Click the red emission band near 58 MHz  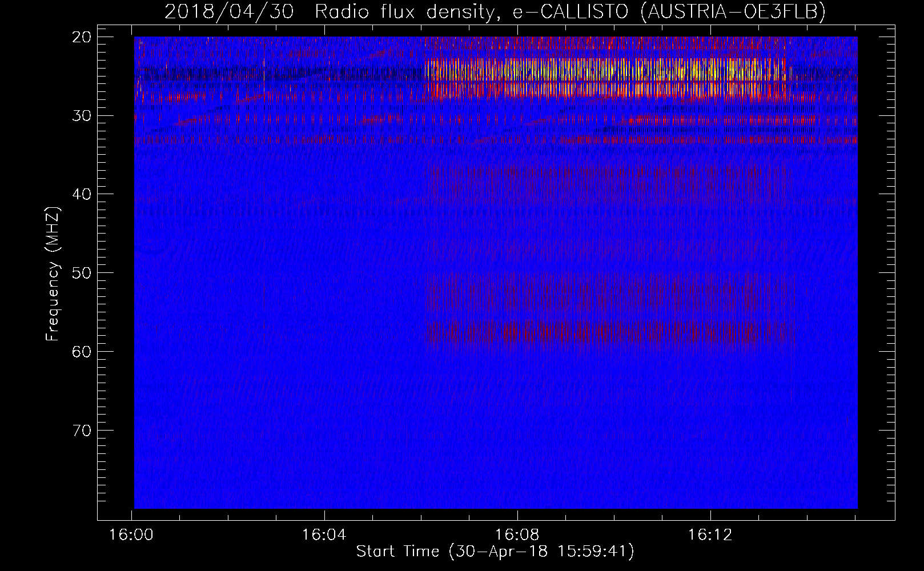(x=605, y=332)
